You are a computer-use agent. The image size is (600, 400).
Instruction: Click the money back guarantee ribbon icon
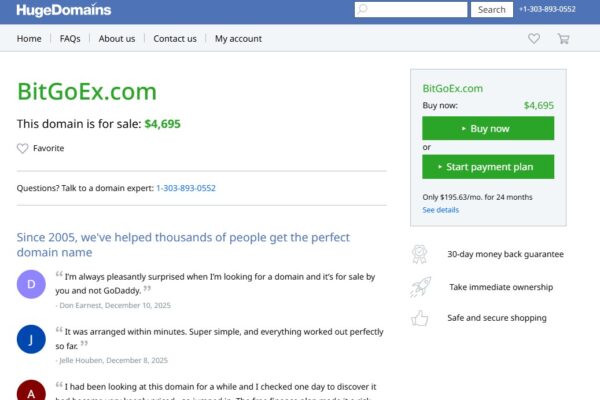pos(420,254)
